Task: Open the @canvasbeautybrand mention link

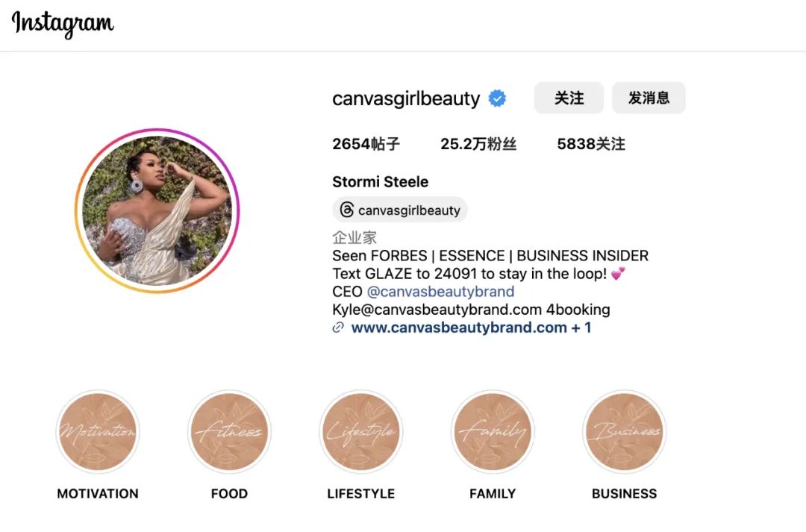Action: pos(440,292)
